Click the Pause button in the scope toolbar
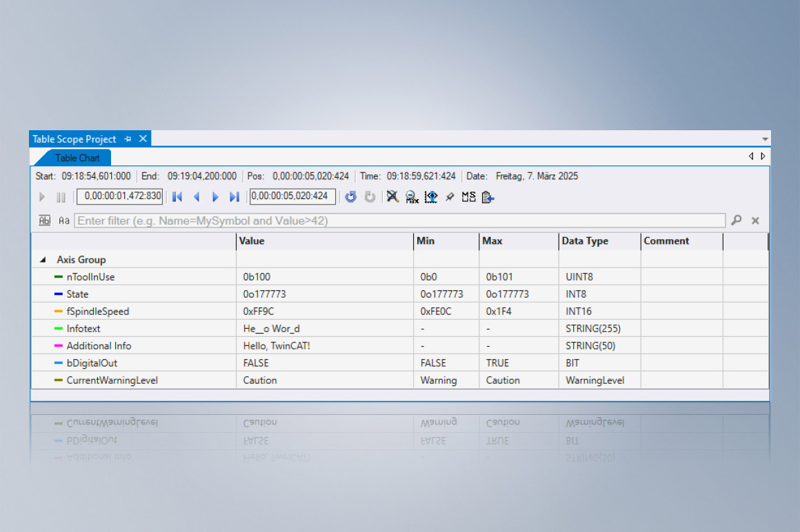 [61, 197]
